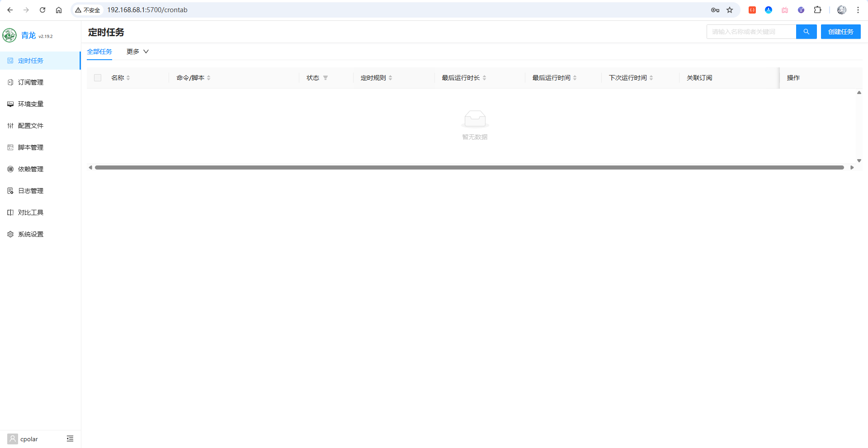Image resolution: width=868 pixels, height=448 pixels.
Task: Click the magnifier search button
Action: (x=806, y=32)
